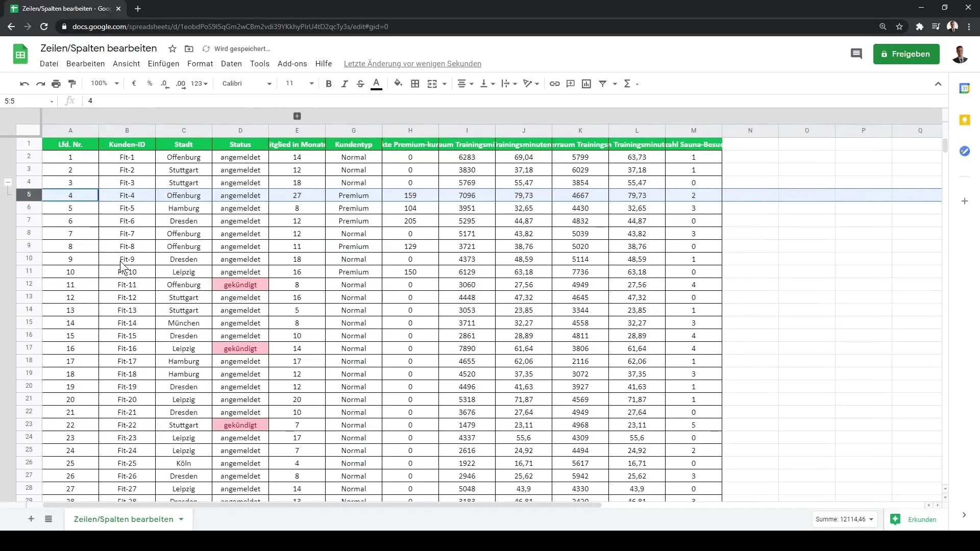Open the font size 11 dropdown
The height and width of the screenshot is (551, 980).
point(300,84)
